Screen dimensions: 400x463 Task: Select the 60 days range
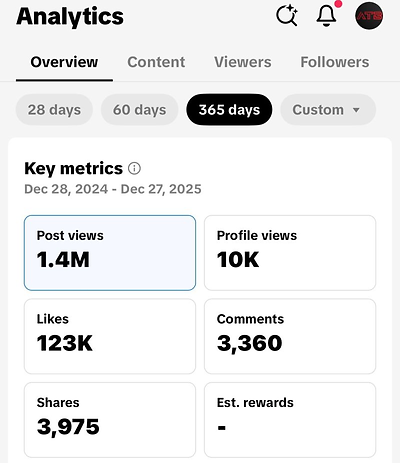pos(139,110)
